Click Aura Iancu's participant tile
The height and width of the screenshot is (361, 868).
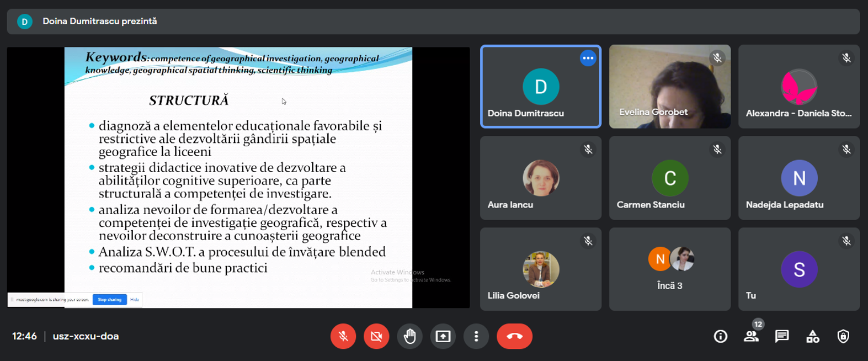[541, 178]
